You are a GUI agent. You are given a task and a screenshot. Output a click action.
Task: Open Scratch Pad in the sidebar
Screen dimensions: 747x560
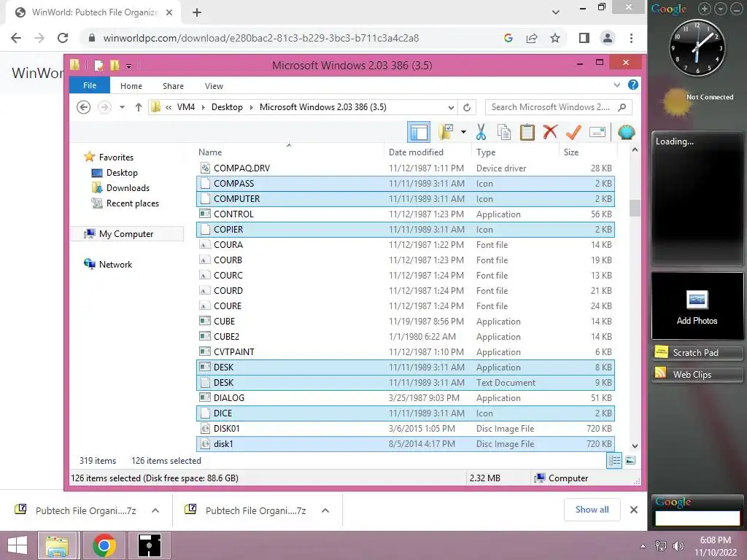pyautogui.click(x=697, y=352)
